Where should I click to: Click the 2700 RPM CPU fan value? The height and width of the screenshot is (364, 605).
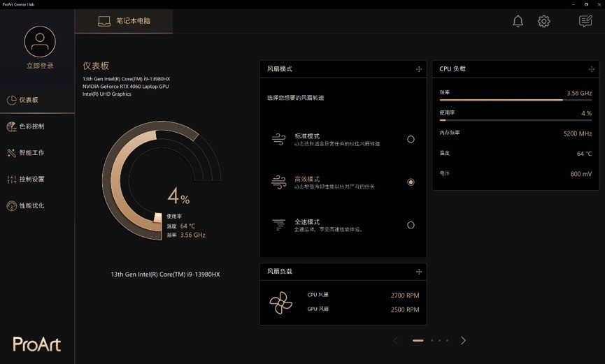pos(405,296)
